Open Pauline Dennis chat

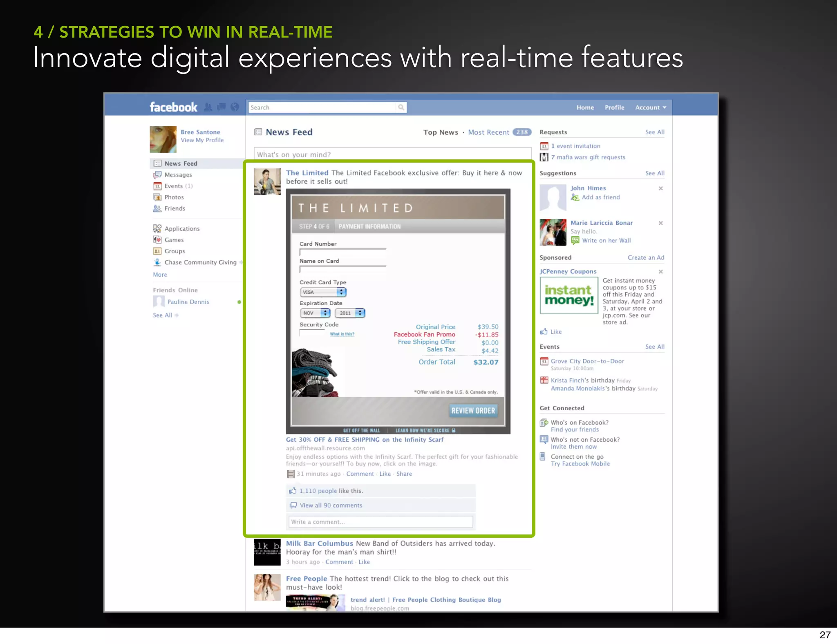188,302
